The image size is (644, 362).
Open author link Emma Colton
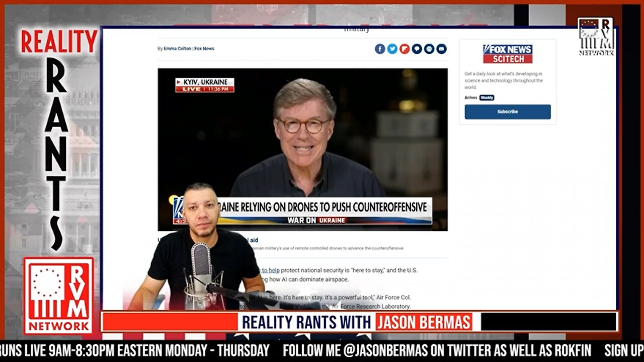(177, 49)
